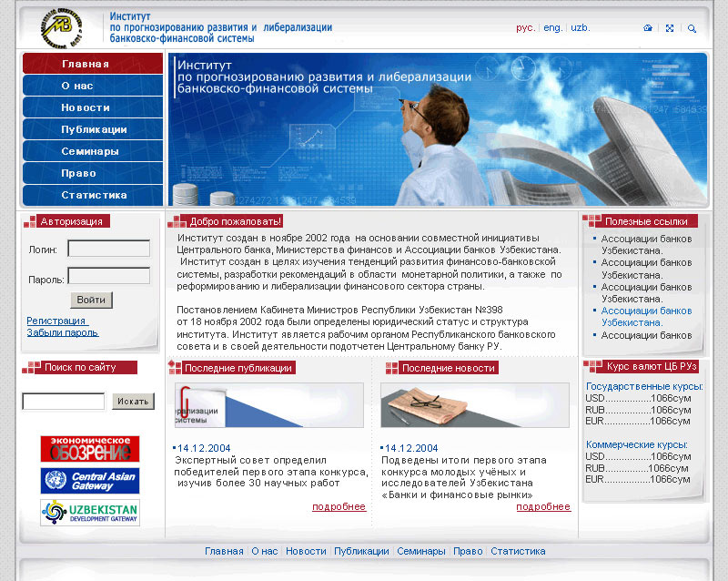Click подробнее under the latest news
Viewport: 728px width, 581px height.
coord(543,506)
